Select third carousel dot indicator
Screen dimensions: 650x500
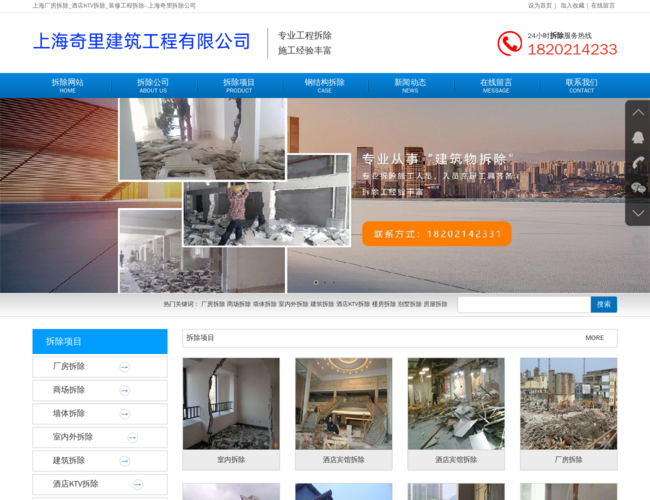point(334,282)
